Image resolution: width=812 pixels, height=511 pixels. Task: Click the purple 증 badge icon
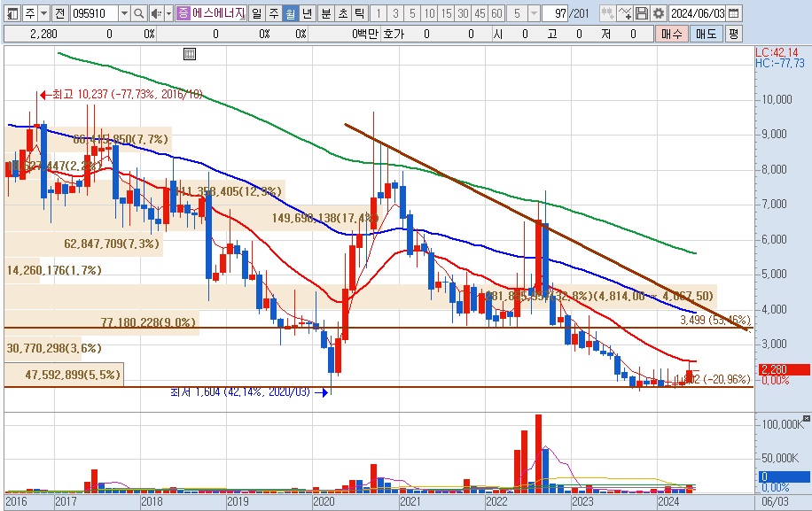[183, 13]
